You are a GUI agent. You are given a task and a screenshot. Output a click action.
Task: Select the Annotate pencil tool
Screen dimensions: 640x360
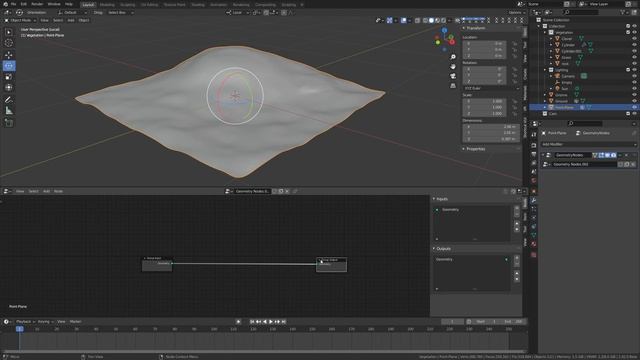[x=9, y=100]
